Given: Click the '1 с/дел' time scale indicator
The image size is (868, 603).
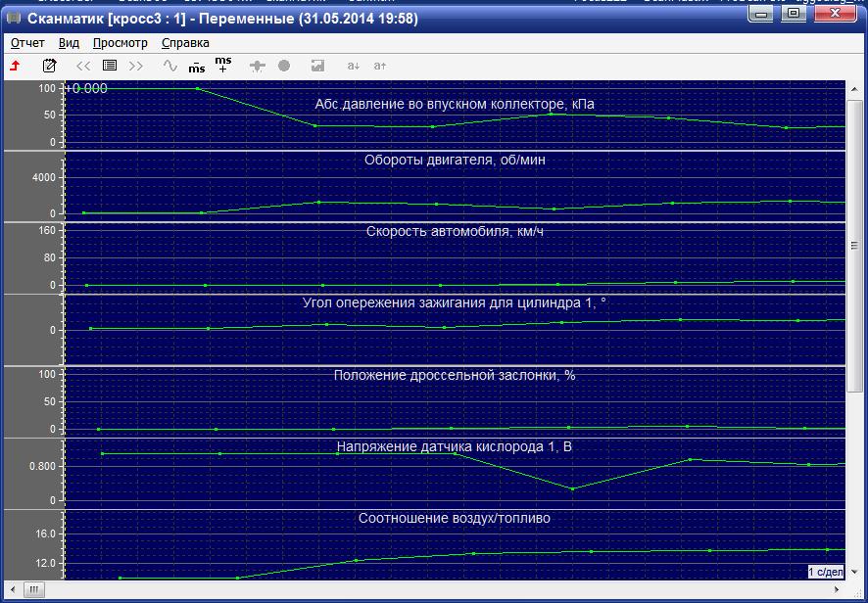Looking at the screenshot, I should click(825, 572).
